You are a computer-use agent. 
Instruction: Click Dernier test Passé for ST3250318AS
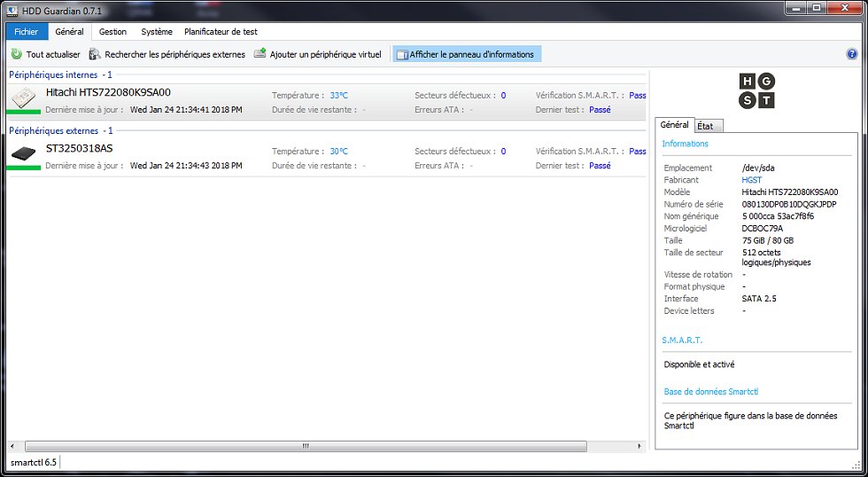click(x=600, y=166)
